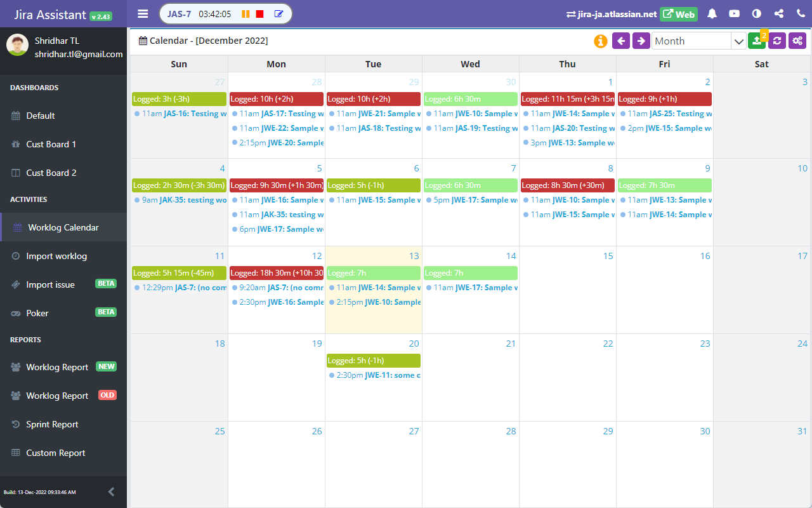Open 3pm JWE-13 worklog entry

coord(568,143)
